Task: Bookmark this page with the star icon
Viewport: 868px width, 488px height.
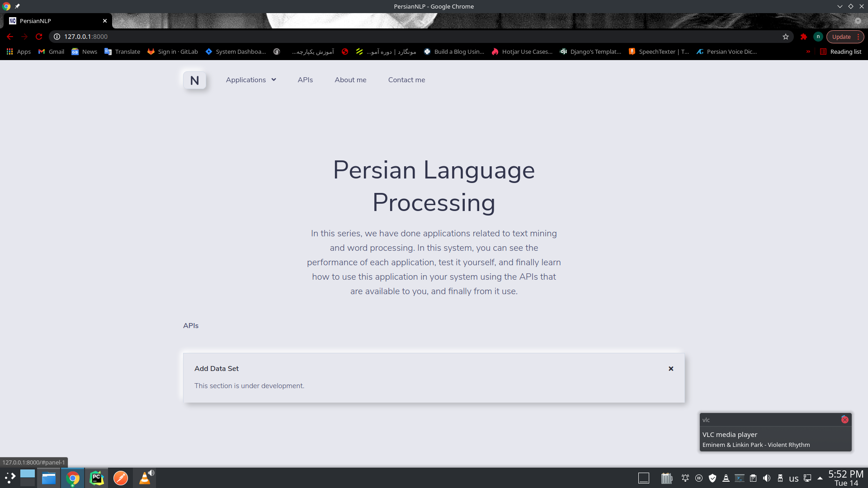Action: click(x=786, y=37)
